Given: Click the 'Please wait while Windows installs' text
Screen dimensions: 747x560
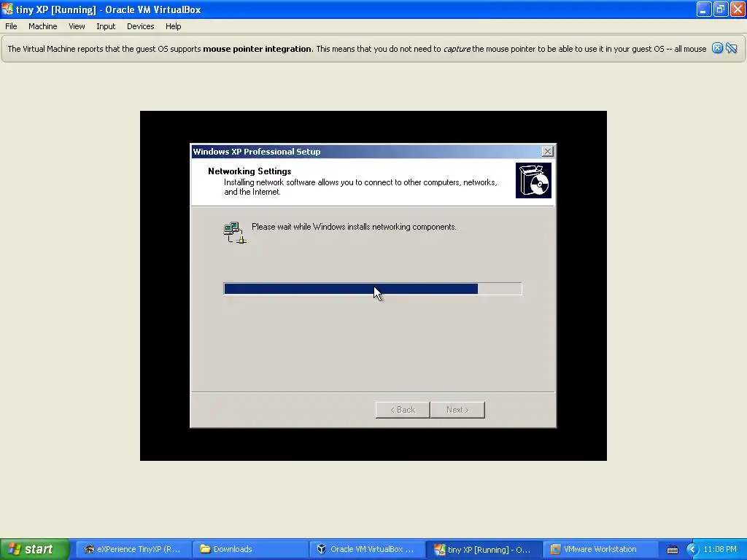Looking at the screenshot, I should coord(354,227).
